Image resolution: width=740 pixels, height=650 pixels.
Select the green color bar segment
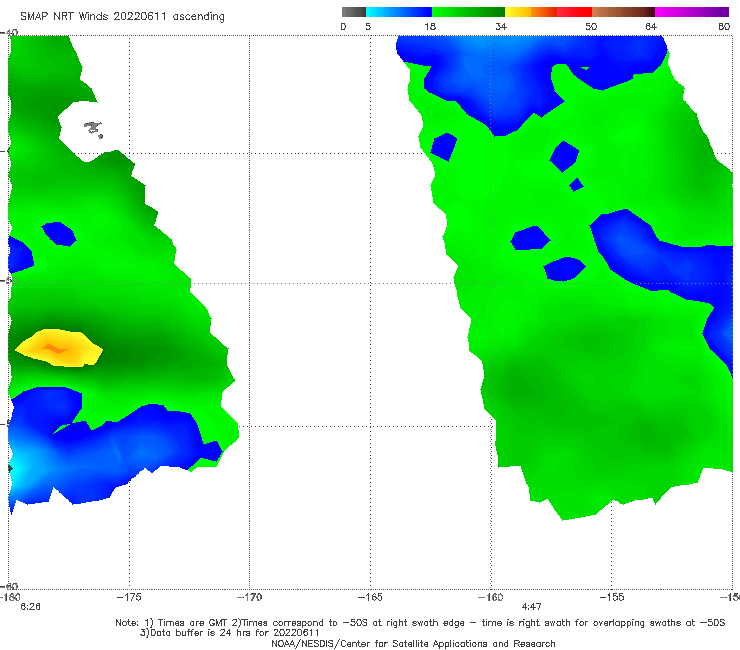(x=468, y=12)
